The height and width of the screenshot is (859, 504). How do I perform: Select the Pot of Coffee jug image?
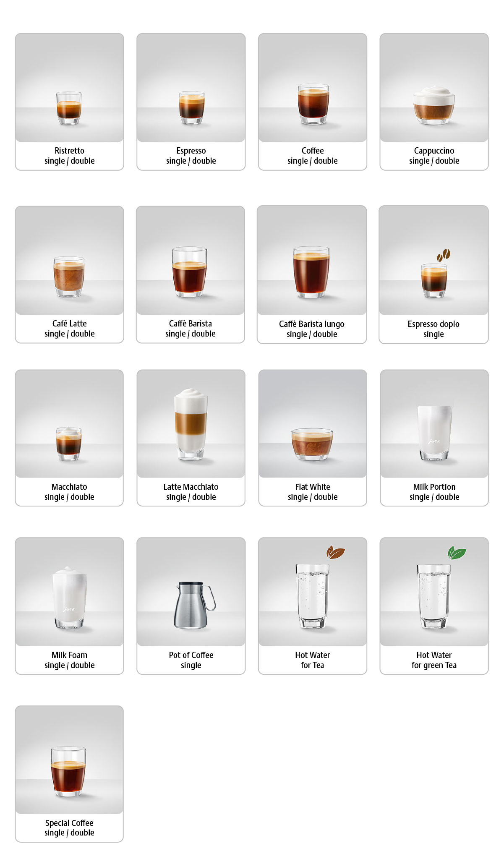[x=195, y=605]
